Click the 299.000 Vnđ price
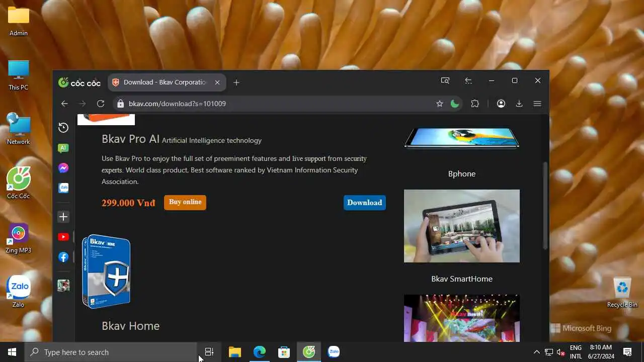This screenshot has width=644, height=362. click(128, 203)
